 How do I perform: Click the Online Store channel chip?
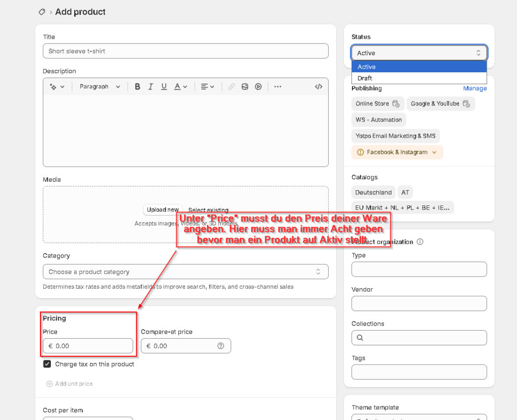point(378,103)
